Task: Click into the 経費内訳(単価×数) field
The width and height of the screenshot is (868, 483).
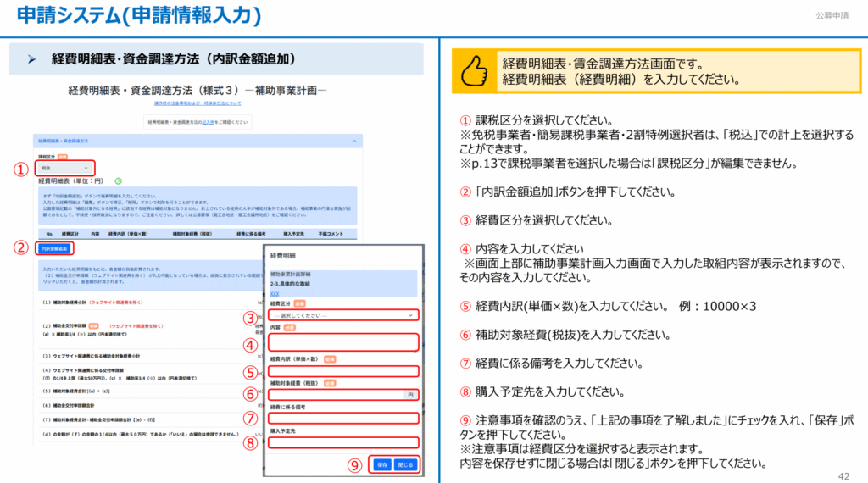Action: [343, 370]
